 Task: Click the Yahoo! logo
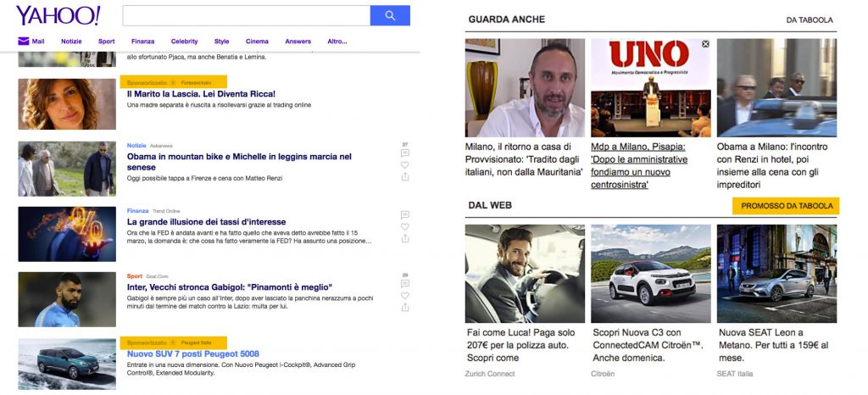click(58, 15)
